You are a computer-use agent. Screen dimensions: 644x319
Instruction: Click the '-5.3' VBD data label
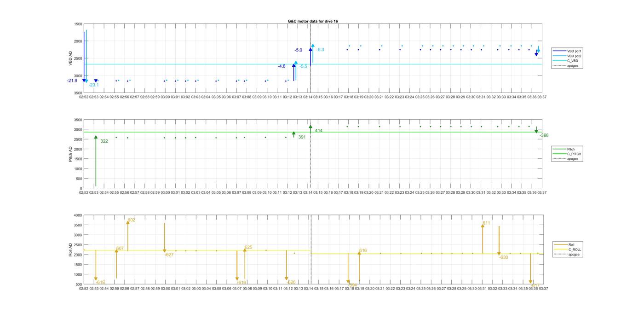click(320, 50)
